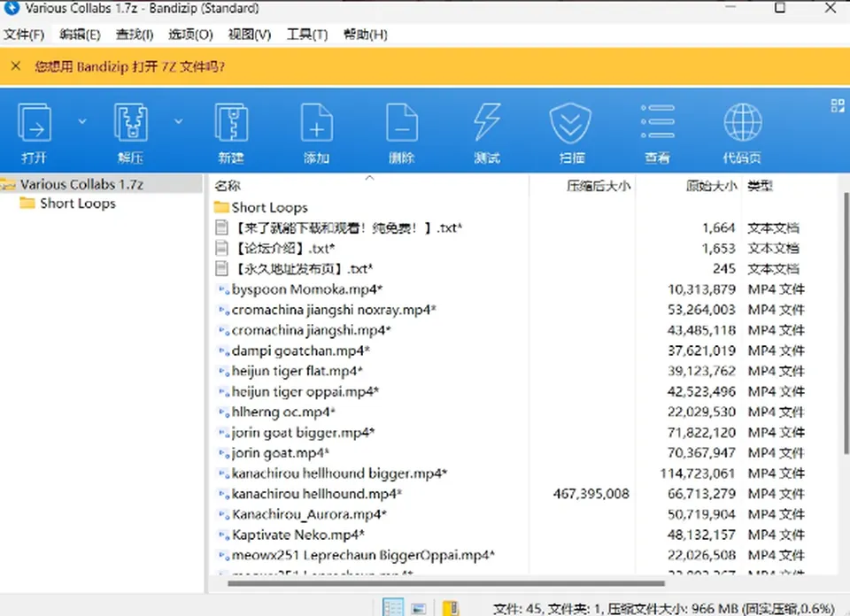Click the 10,313,879 size value
Image resolution: width=850 pixels, height=616 pixels.
701,289
